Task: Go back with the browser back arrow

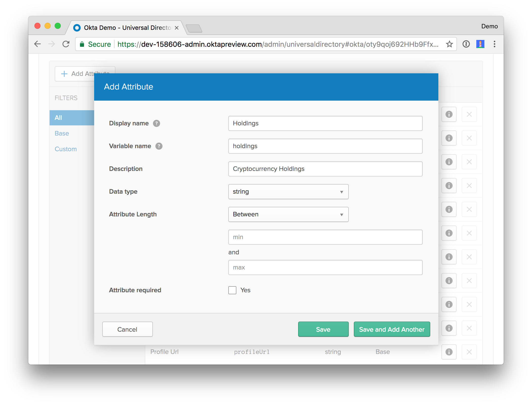Action: tap(37, 44)
